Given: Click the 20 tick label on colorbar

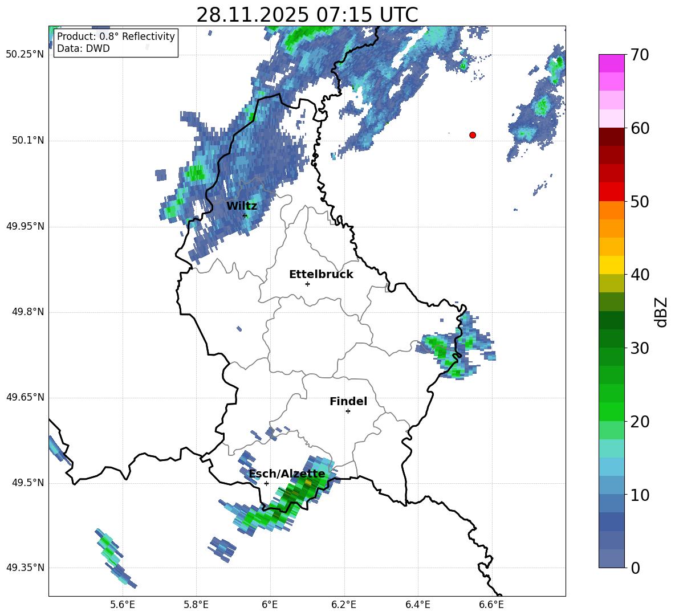Looking at the screenshot, I should coord(640,421).
